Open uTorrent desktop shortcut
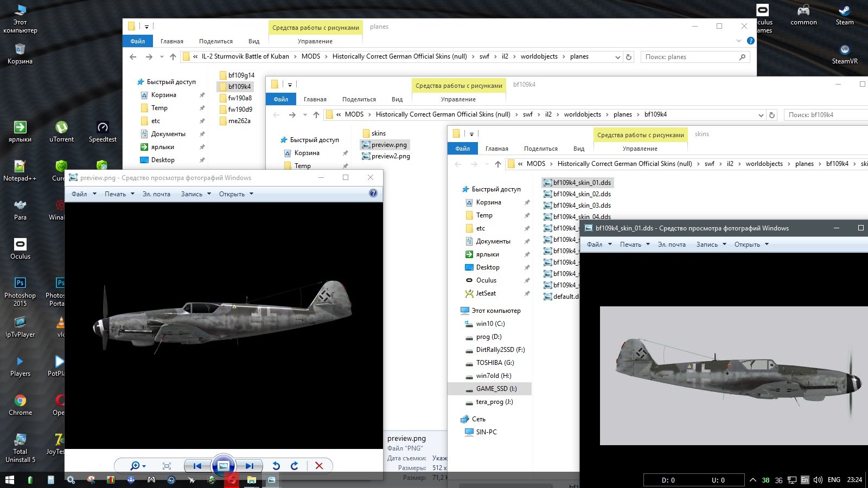 (x=61, y=132)
